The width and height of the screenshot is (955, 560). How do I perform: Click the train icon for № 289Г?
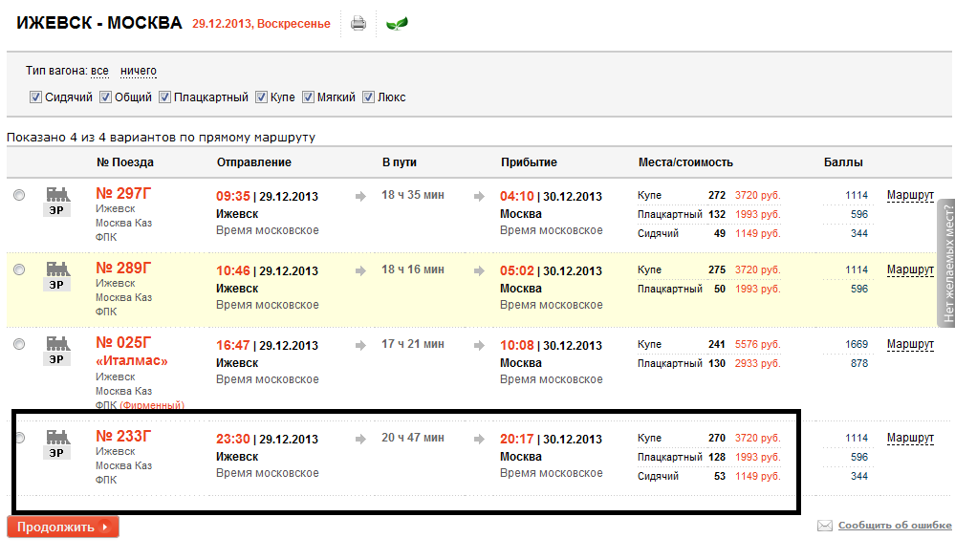(58, 269)
